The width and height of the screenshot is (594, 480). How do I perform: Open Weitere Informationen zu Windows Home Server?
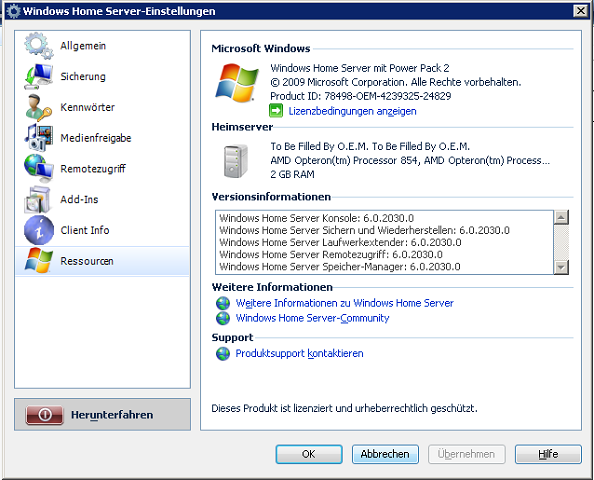pyautogui.click(x=344, y=303)
